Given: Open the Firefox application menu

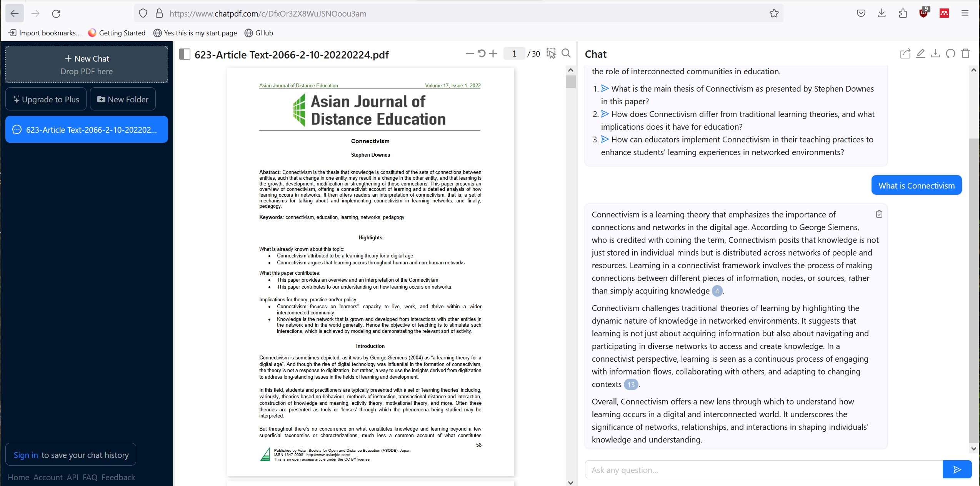Looking at the screenshot, I should pos(965,13).
